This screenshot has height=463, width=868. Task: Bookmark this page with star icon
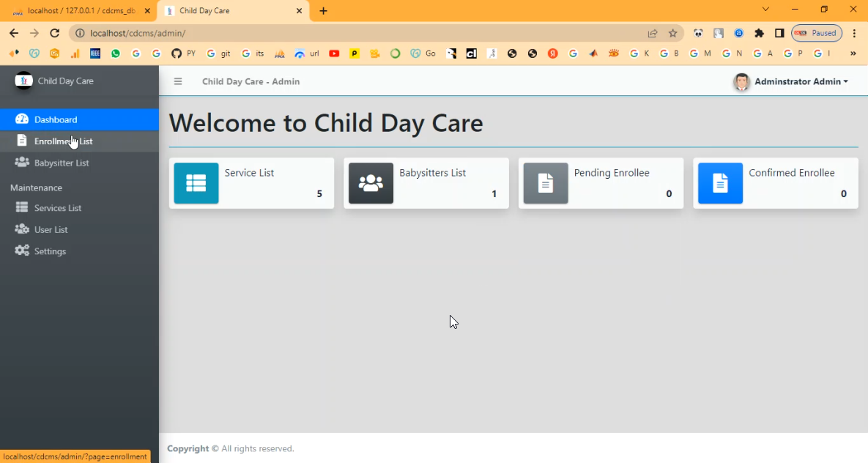tap(672, 33)
